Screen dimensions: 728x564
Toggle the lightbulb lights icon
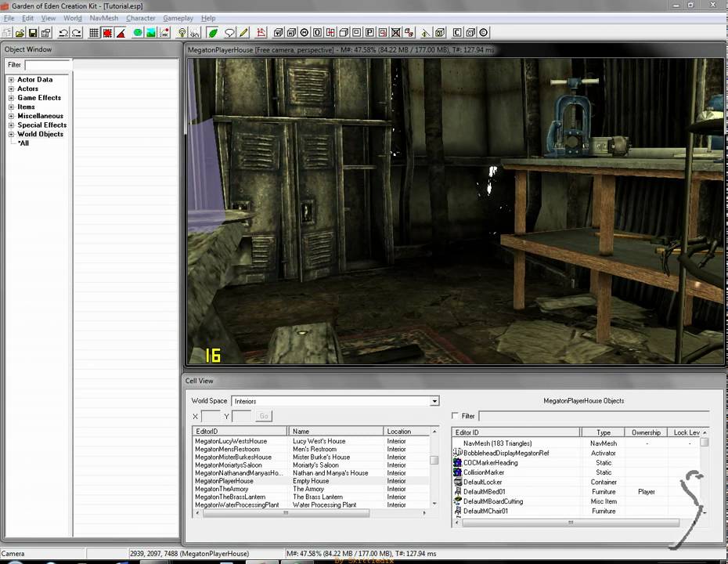[x=182, y=33]
